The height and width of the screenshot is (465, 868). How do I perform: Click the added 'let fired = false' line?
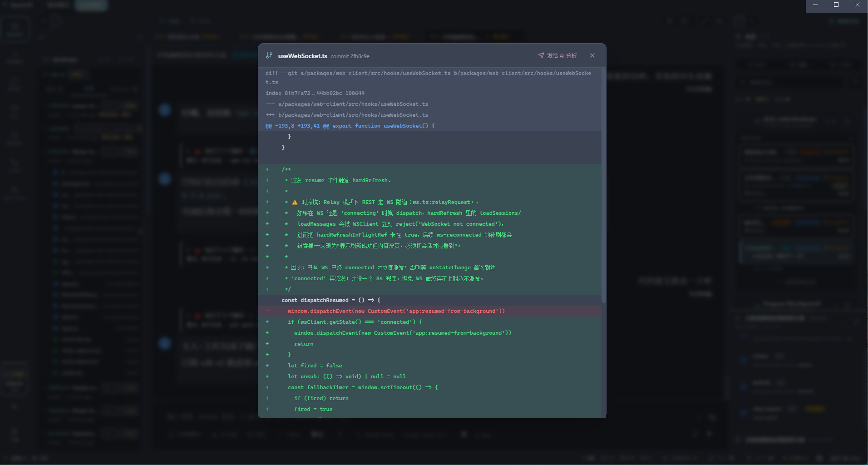pos(315,366)
